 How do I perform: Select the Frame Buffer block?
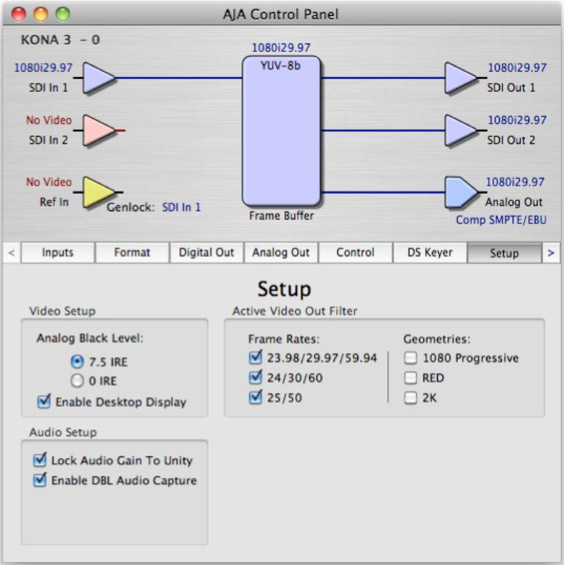pos(281,131)
